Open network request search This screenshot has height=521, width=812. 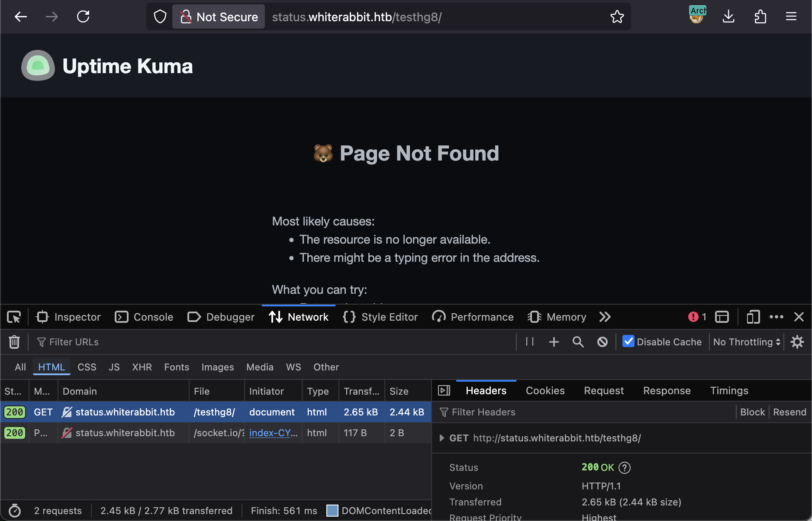(578, 342)
